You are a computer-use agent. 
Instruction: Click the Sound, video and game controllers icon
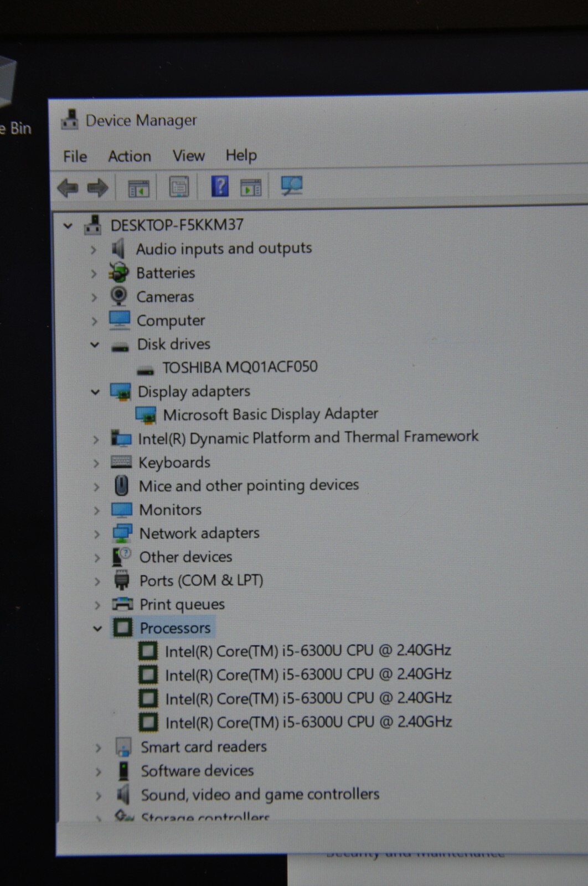[123, 795]
